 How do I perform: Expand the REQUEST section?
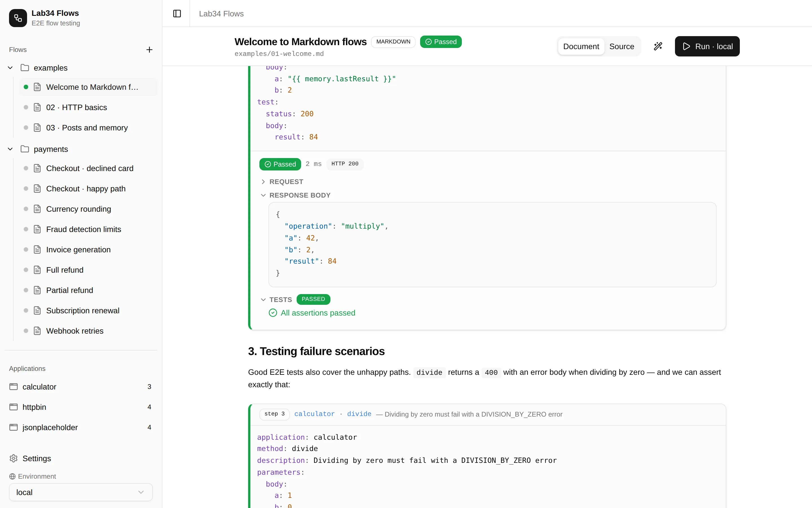pyautogui.click(x=282, y=182)
